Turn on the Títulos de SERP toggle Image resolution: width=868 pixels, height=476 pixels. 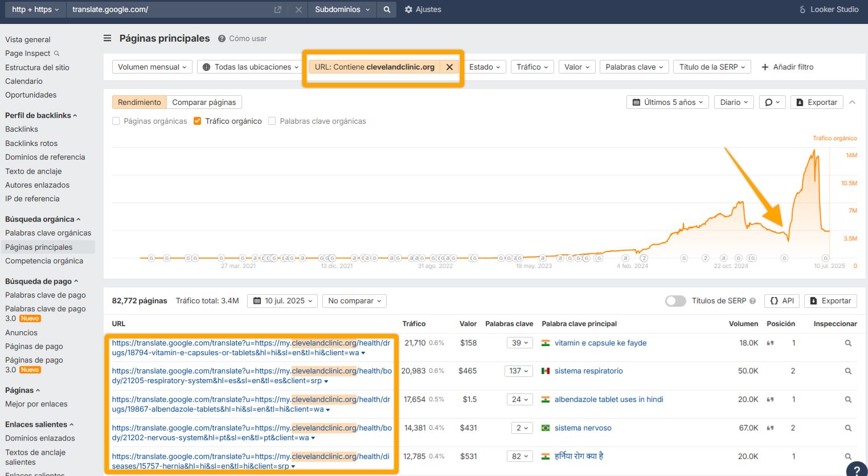click(675, 300)
